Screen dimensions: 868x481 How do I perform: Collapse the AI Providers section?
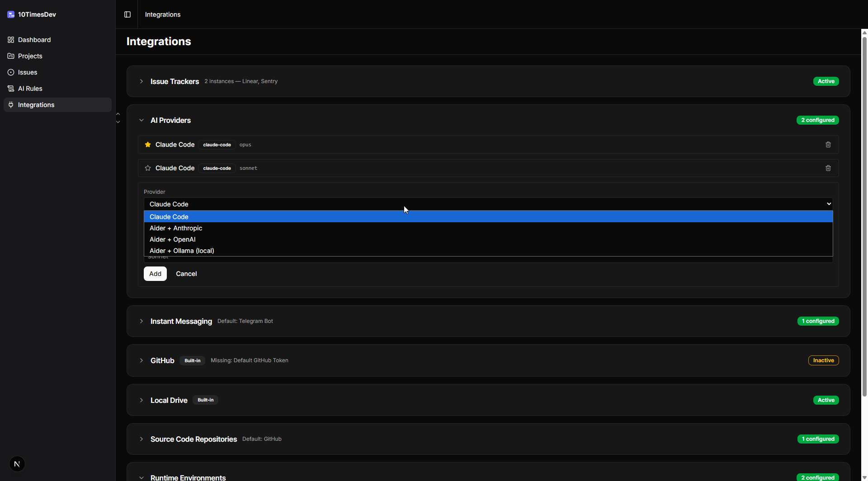[x=142, y=120]
